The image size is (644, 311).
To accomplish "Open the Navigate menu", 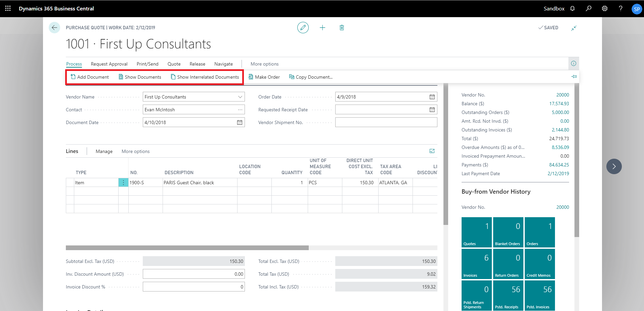I will coord(223,64).
